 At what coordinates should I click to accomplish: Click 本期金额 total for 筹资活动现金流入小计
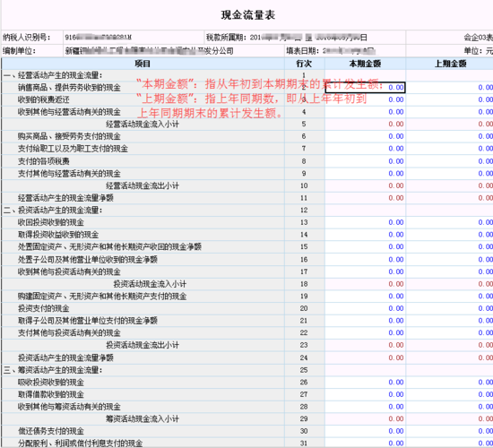click(365, 419)
